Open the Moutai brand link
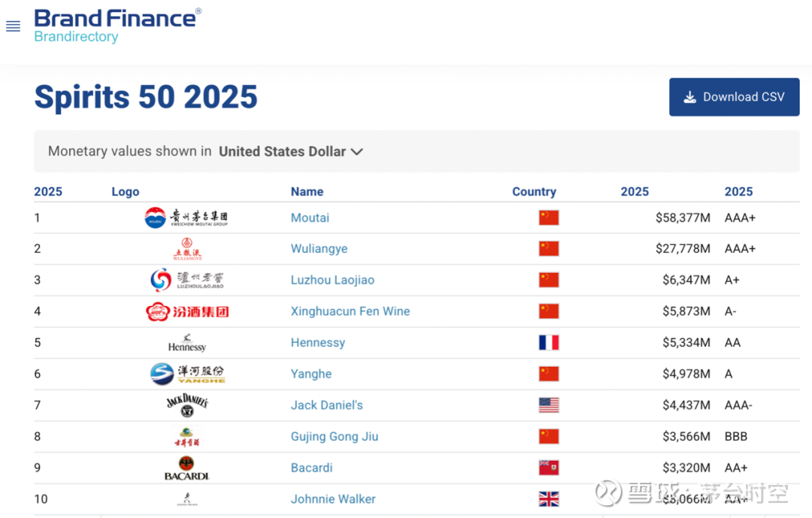 [x=310, y=217]
